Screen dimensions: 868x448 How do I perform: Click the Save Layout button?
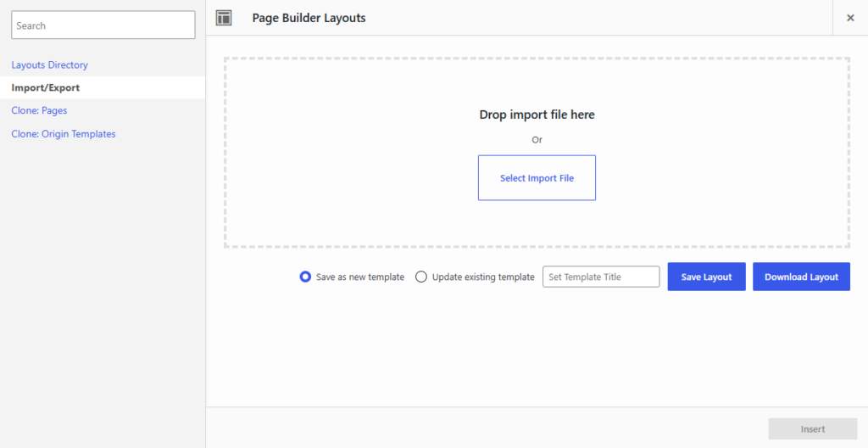(706, 277)
